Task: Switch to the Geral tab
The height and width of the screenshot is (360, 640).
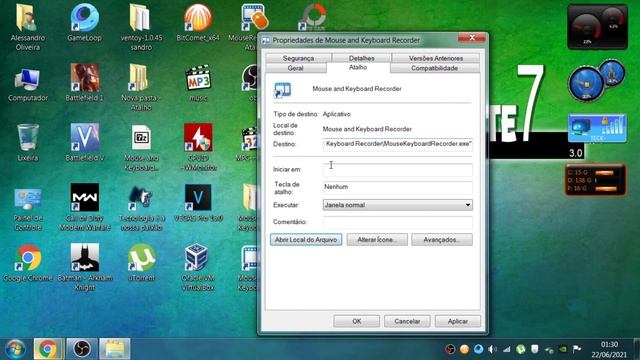Action: click(296, 68)
